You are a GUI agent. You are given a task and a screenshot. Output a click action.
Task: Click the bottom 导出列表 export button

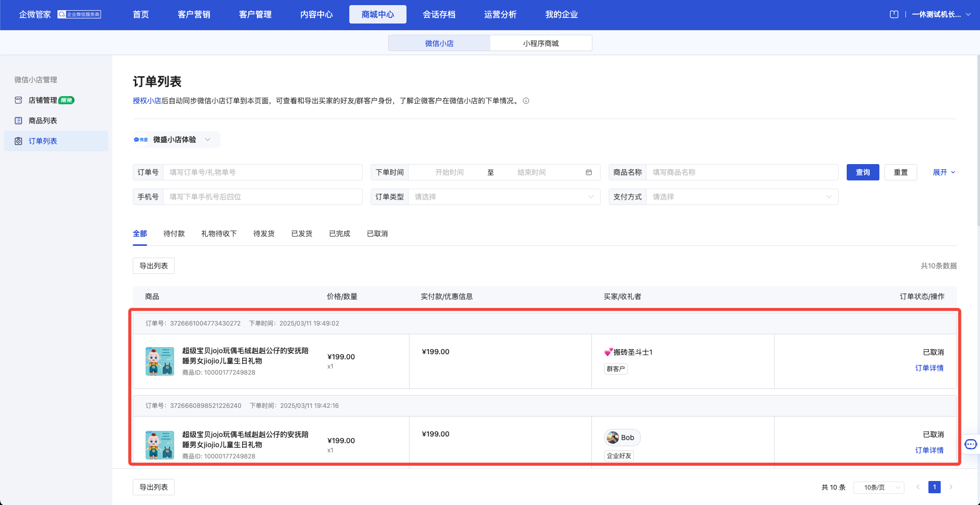[x=154, y=487]
